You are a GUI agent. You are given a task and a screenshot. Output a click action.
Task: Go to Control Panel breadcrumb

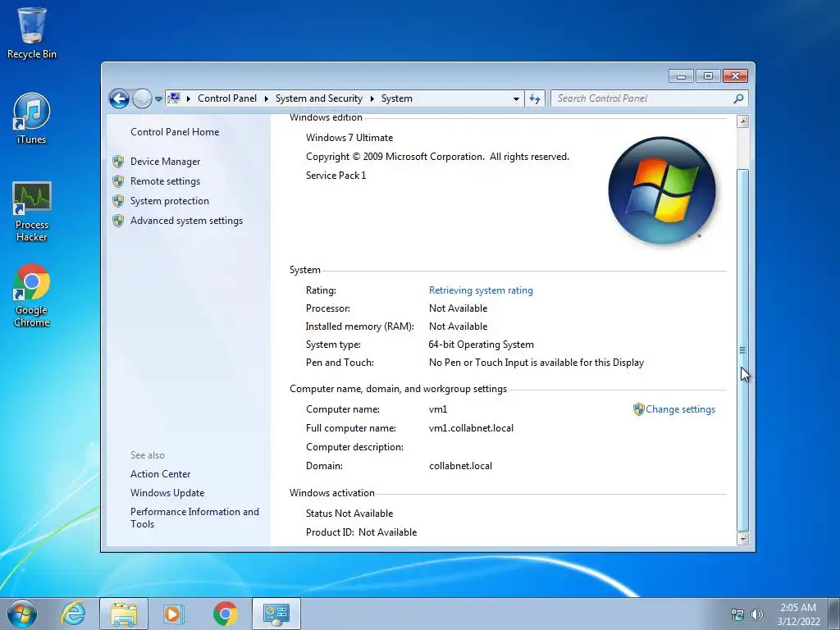(x=227, y=98)
